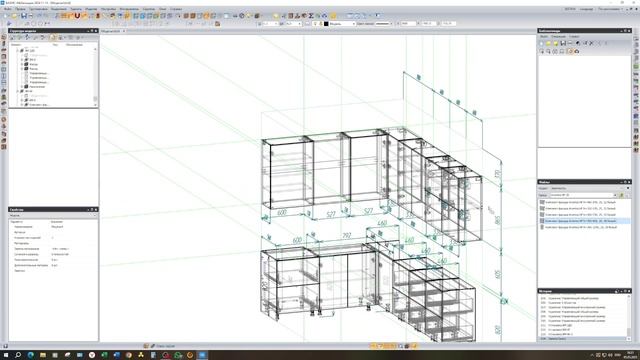Select the red U-shaped magnet snap tool
Viewport: 640px width, 360px height.
77,16
